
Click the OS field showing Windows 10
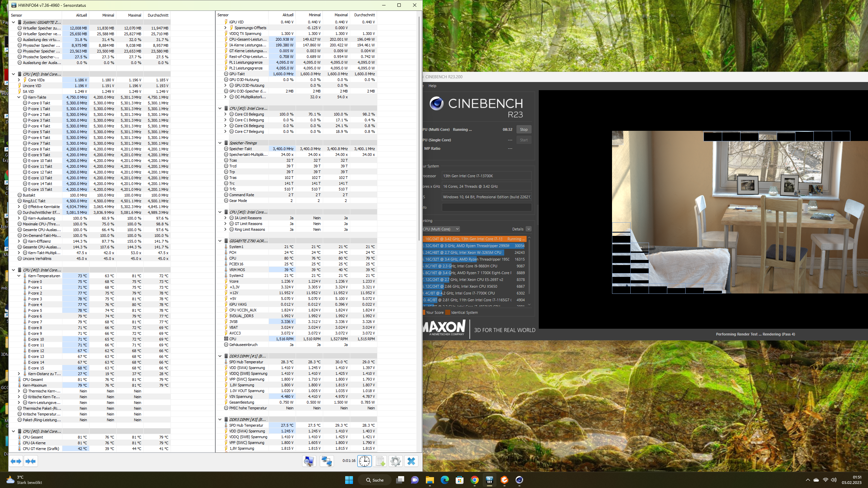486,197
